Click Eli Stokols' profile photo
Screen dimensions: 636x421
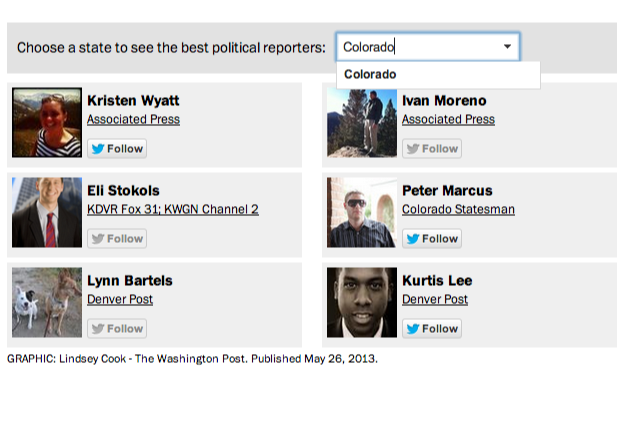[x=47, y=213]
